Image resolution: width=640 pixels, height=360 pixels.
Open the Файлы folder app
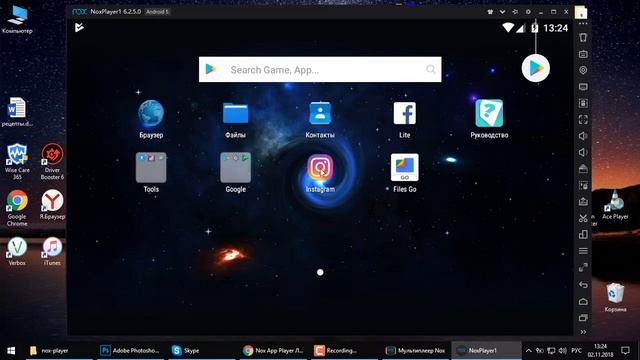coord(236,113)
